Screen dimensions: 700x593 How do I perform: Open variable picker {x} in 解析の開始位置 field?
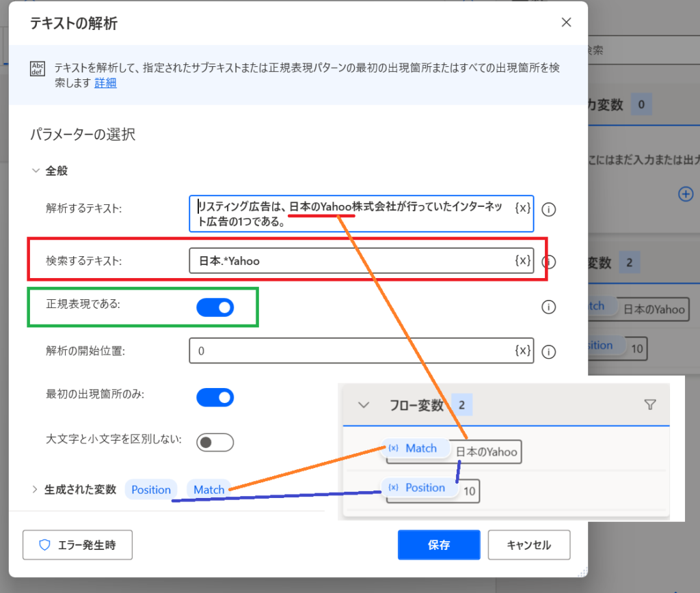522,350
